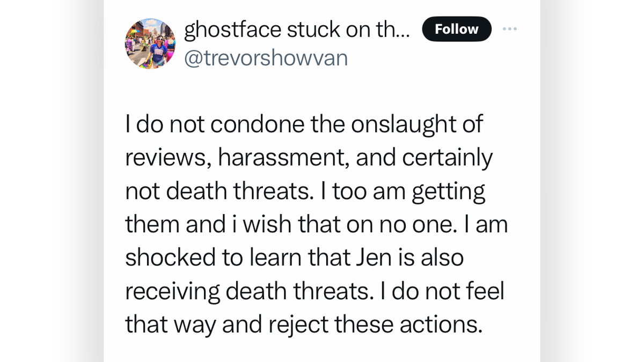This screenshot has height=362, width=644.
Task: Follow the @trevorshowvan account
Action: click(x=457, y=29)
